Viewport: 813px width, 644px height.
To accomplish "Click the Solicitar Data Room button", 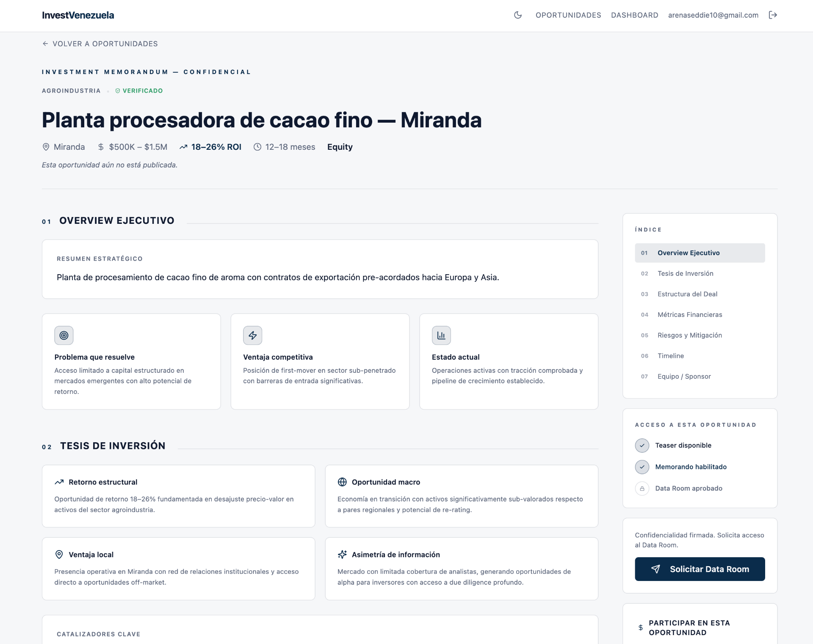I will point(700,569).
